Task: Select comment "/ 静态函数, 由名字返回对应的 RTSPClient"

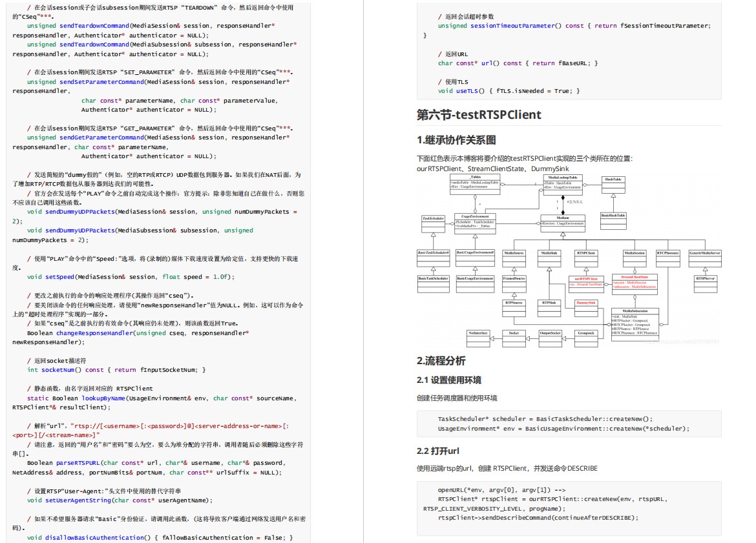Action: tap(90, 389)
